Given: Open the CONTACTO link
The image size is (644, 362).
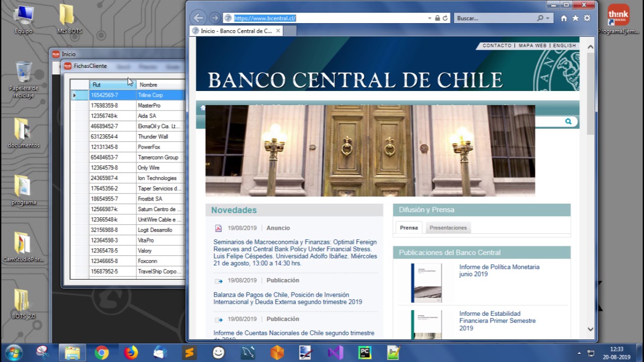Looking at the screenshot, I should click(497, 46).
